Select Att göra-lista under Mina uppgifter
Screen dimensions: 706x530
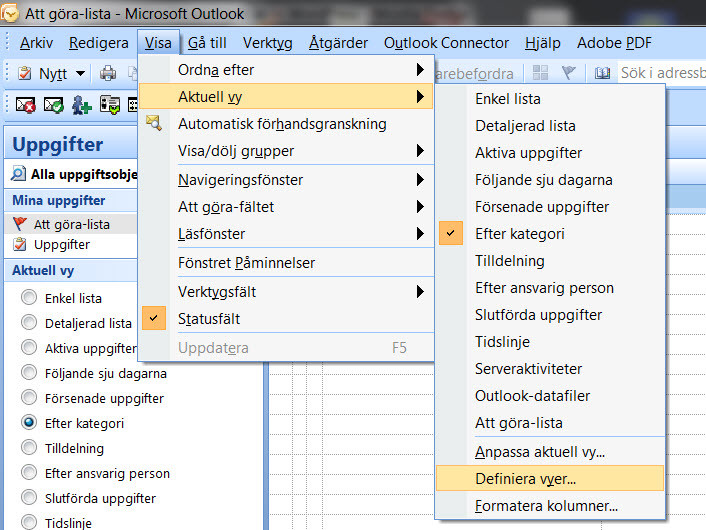click(71, 224)
